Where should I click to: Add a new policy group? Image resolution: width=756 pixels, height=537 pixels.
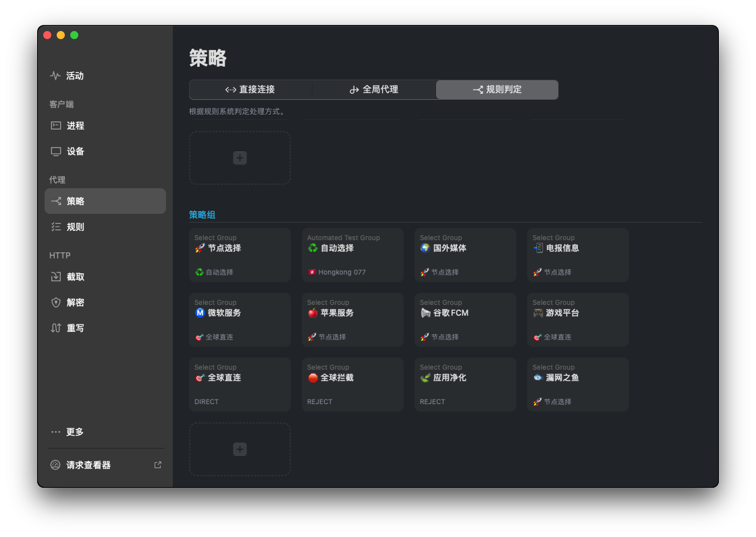(240, 449)
